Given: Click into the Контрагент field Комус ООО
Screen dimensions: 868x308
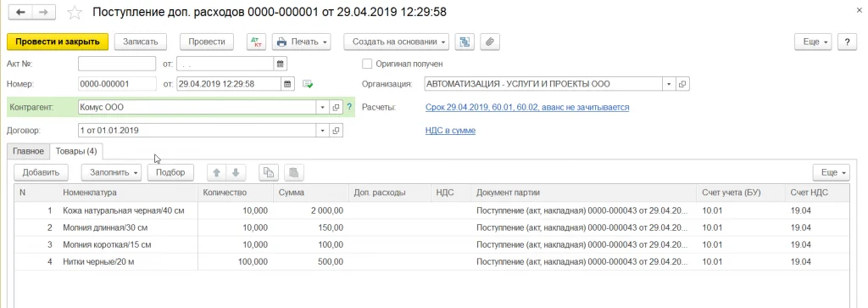Looking at the screenshot, I should point(198,108).
